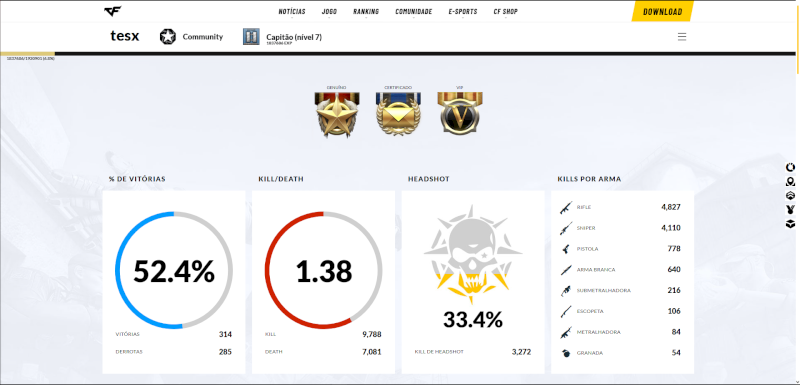Click the granada grenade icon
Viewport: 800px width, 385px height.
[566, 353]
